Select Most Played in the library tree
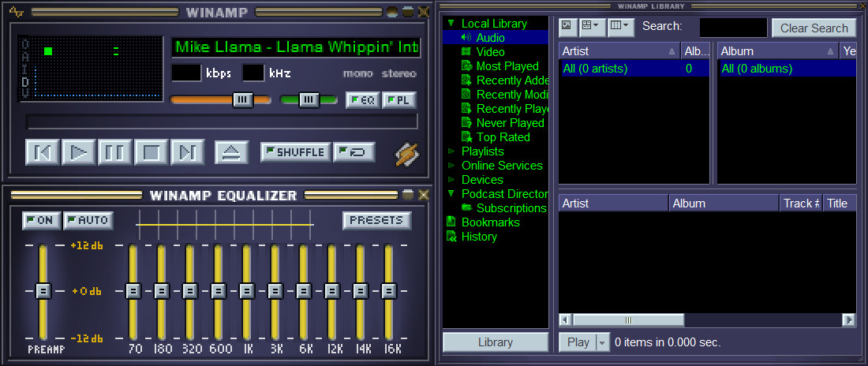 pos(507,66)
